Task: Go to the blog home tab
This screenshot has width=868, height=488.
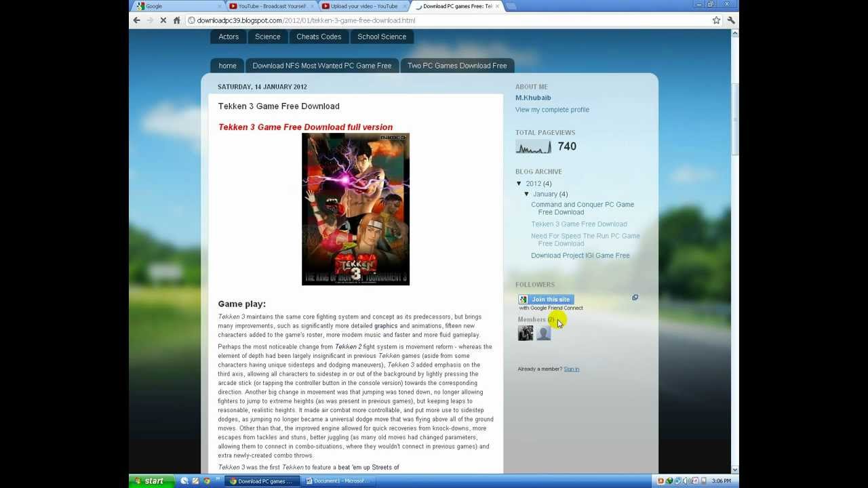Action: click(x=227, y=66)
